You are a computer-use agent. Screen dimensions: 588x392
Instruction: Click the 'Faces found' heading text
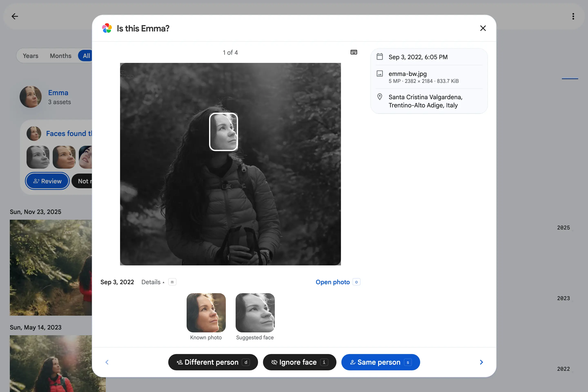[69, 134]
